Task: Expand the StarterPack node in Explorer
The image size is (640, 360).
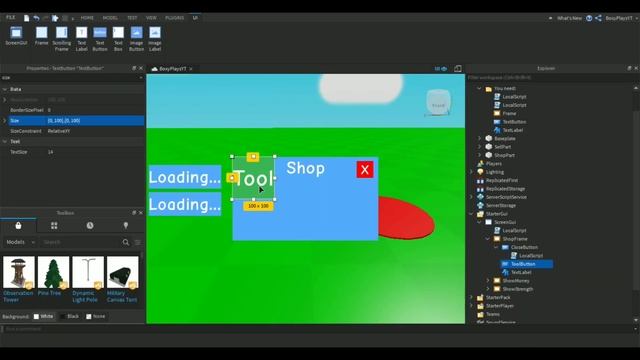Action: (471, 298)
